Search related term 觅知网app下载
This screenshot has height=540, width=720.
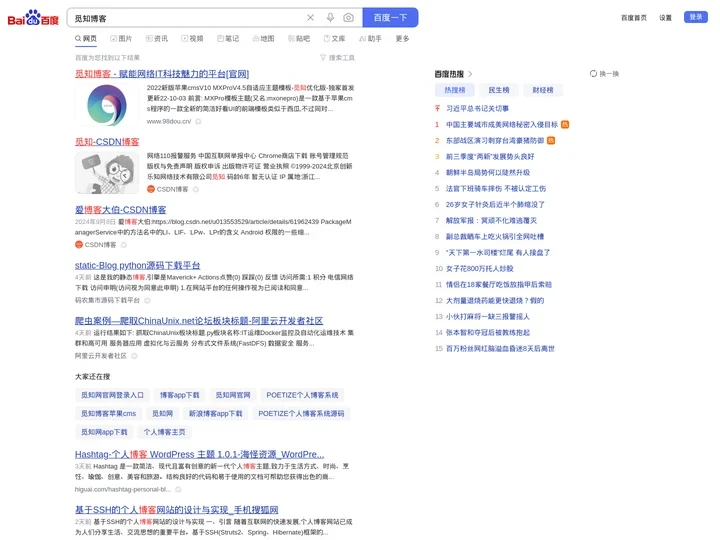click(104, 432)
